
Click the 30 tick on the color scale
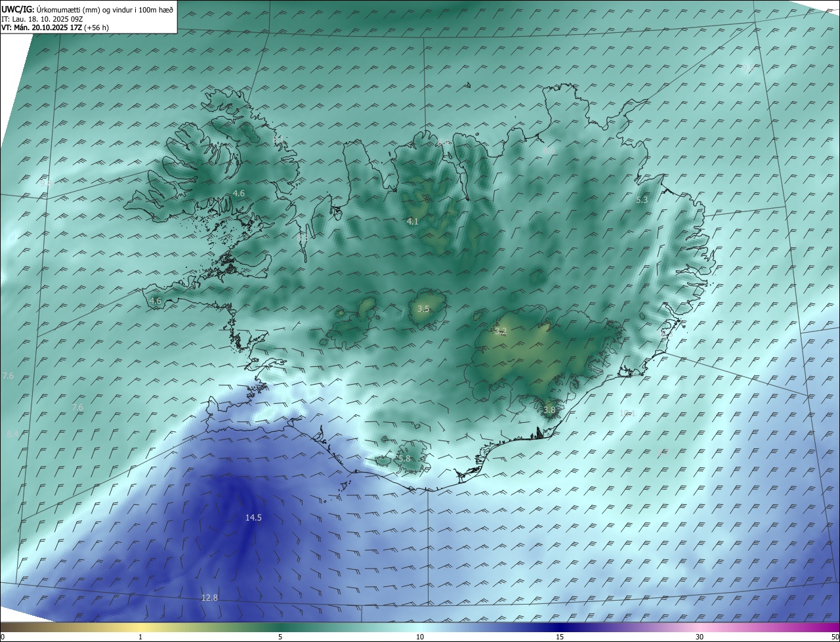click(700, 637)
